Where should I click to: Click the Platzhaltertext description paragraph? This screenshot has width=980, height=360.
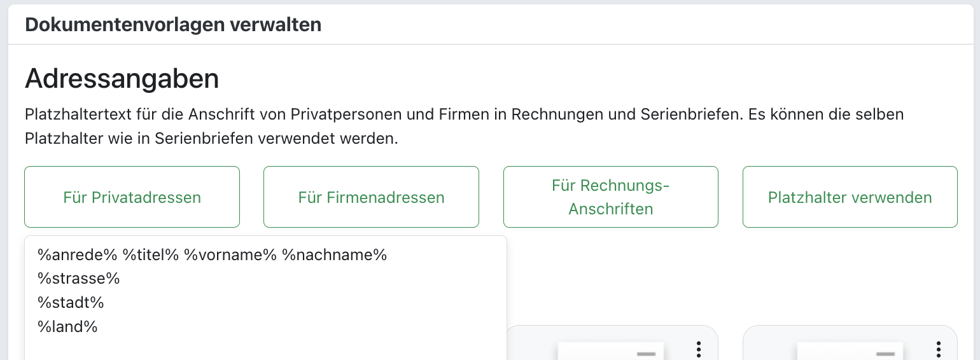464,126
